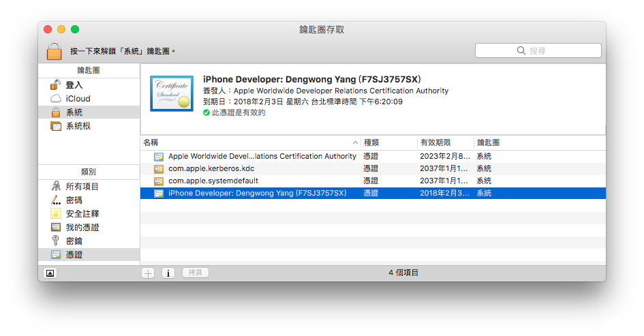Open item info with the i button
644x336 pixels.
point(168,273)
